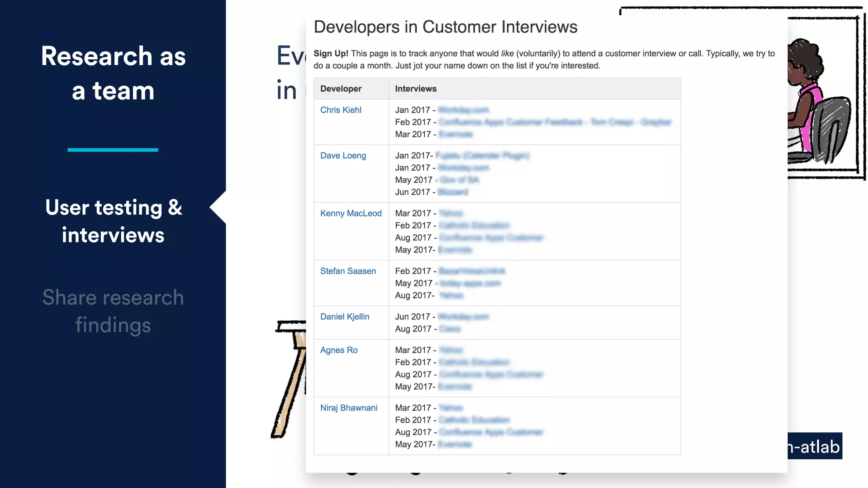Click Daniel Kjellin's Aug 2017 interview entry
868x488 pixels.
click(428, 329)
